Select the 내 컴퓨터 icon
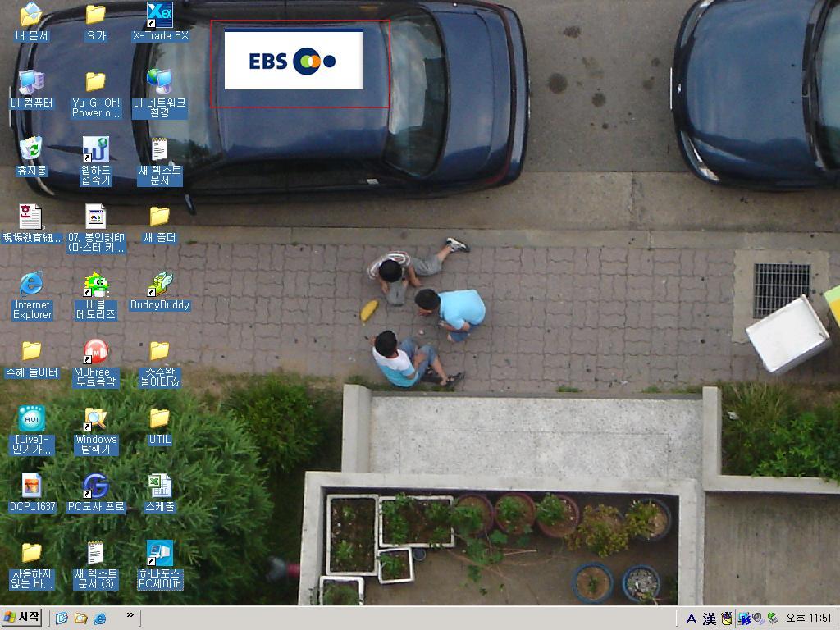Viewport: 840px width, 630px height. pos(32,89)
